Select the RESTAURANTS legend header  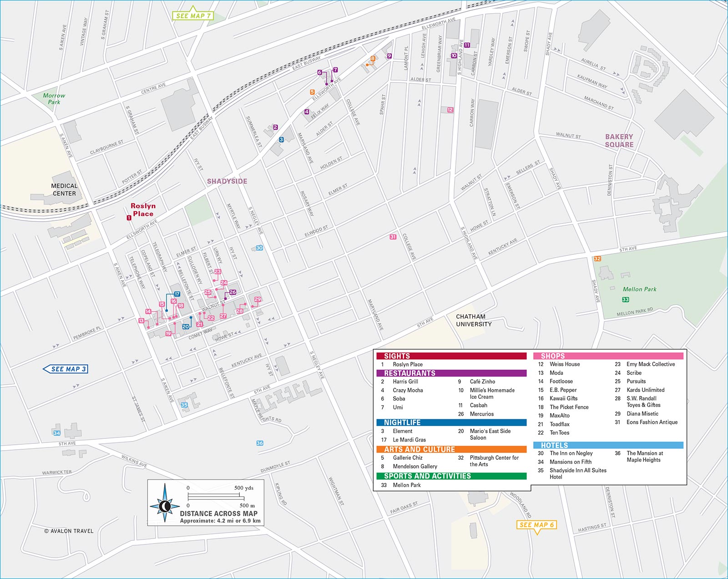tap(451, 373)
